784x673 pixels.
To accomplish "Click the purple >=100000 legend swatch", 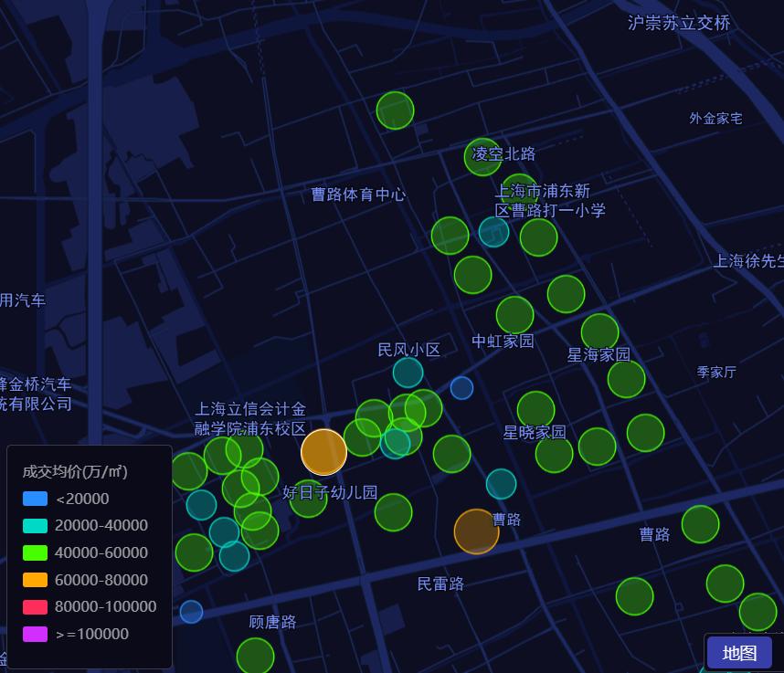I will [35, 634].
